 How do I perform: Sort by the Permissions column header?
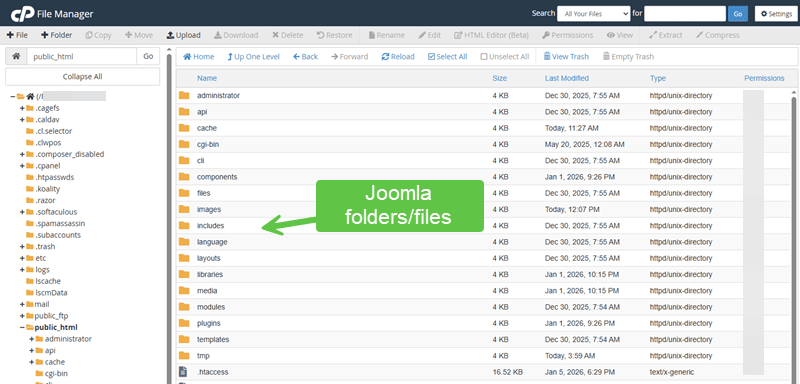[x=764, y=78]
